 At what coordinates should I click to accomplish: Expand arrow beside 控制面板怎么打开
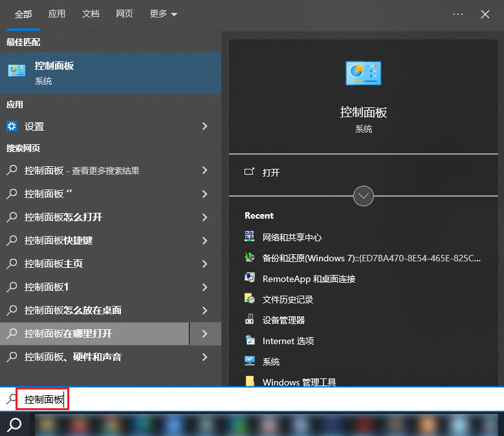(204, 217)
